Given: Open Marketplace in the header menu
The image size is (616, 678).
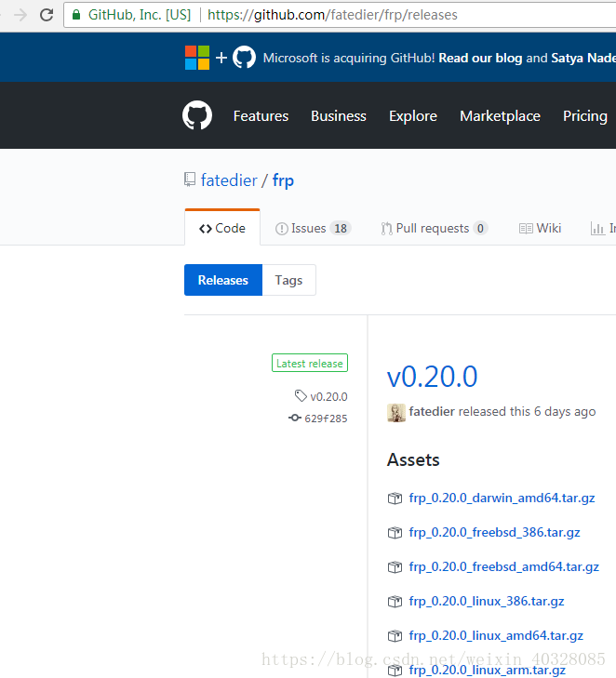Looking at the screenshot, I should coord(500,116).
